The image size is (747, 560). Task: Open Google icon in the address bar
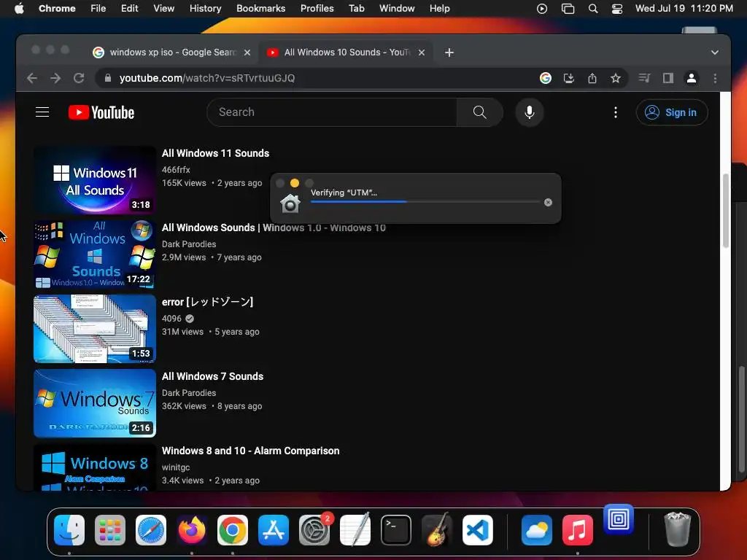pos(546,78)
